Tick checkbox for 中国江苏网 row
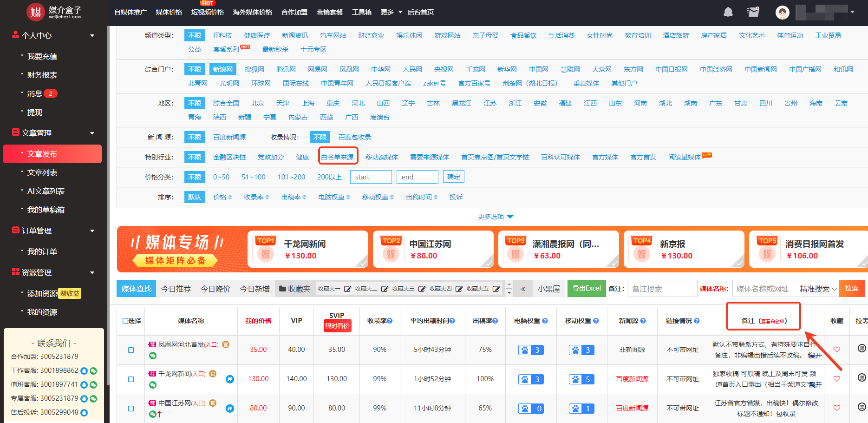Image resolution: width=868 pixels, height=423 pixels. 131,409
